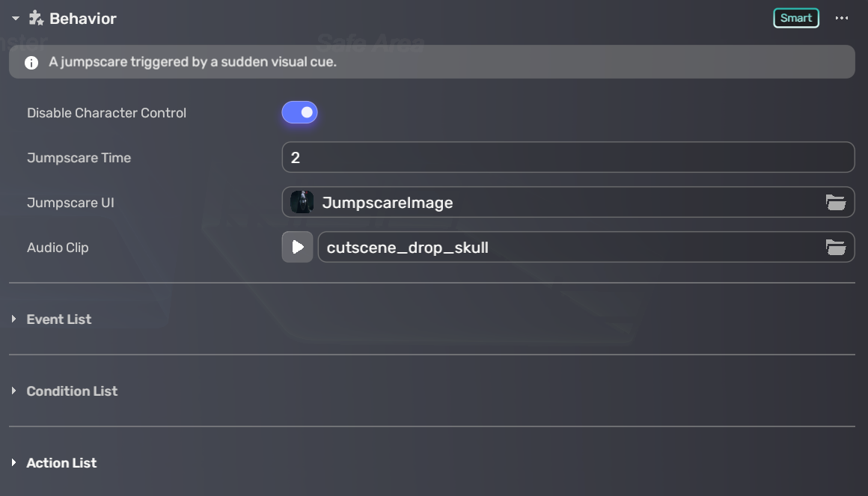Click the info icon next to the jumpscare description

click(x=31, y=62)
